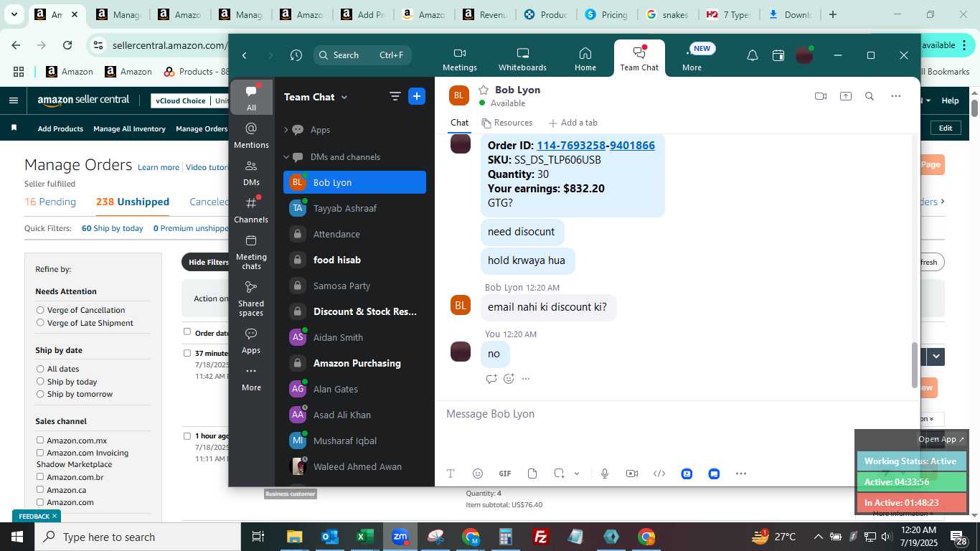The image size is (980, 551).
Task: Open emoji picker in message composer
Action: pyautogui.click(x=478, y=474)
